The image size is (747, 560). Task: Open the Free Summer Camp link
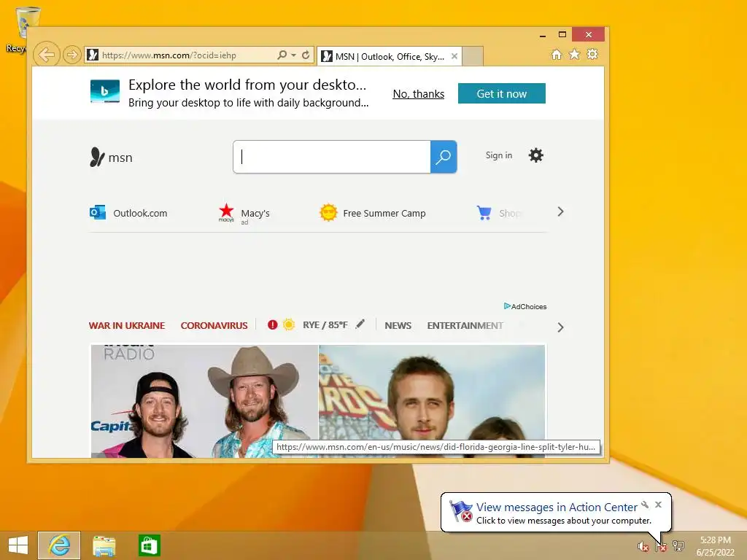[373, 213]
